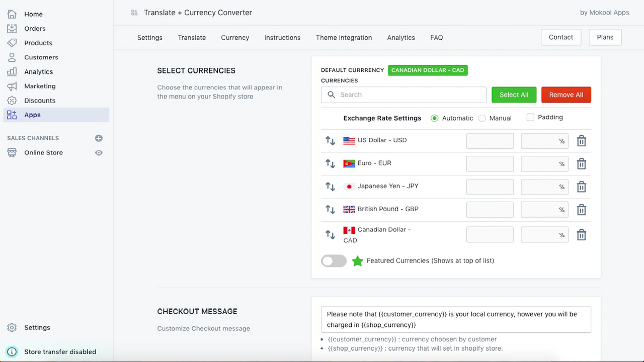Image resolution: width=644 pixels, height=362 pixels.
Task: Click the 'Store transfer disabled' notice
Action: [x=60, y=352]
